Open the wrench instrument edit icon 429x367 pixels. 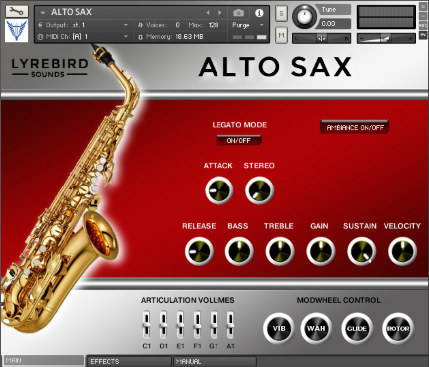coord(17,11)
